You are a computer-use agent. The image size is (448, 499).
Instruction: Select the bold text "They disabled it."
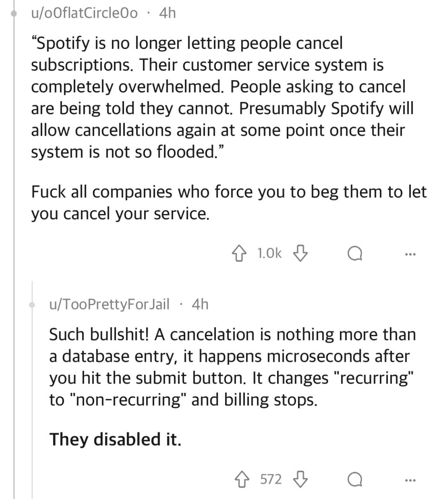[116, 439]
